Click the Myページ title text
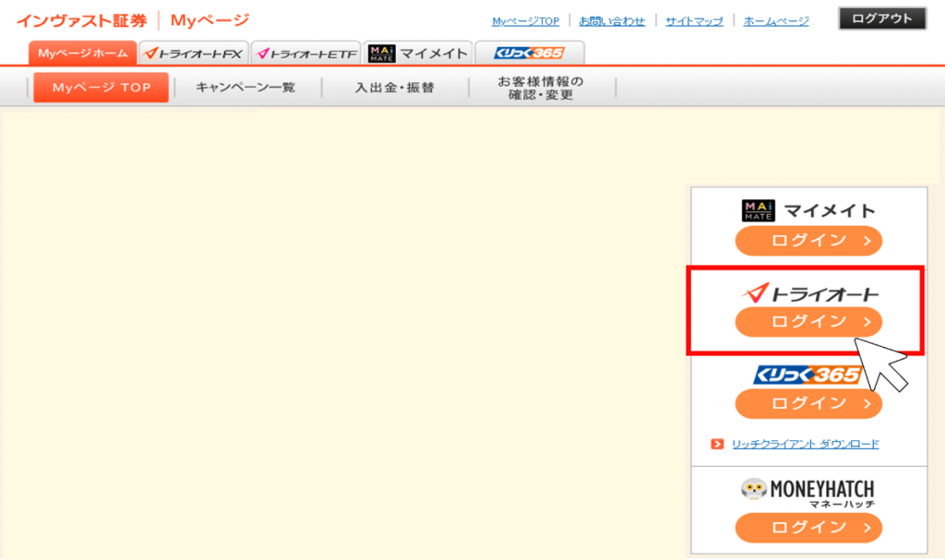Image resolution: width=945 pixels, height=560 pixels. pyautogui.click(x=209, y=20)
